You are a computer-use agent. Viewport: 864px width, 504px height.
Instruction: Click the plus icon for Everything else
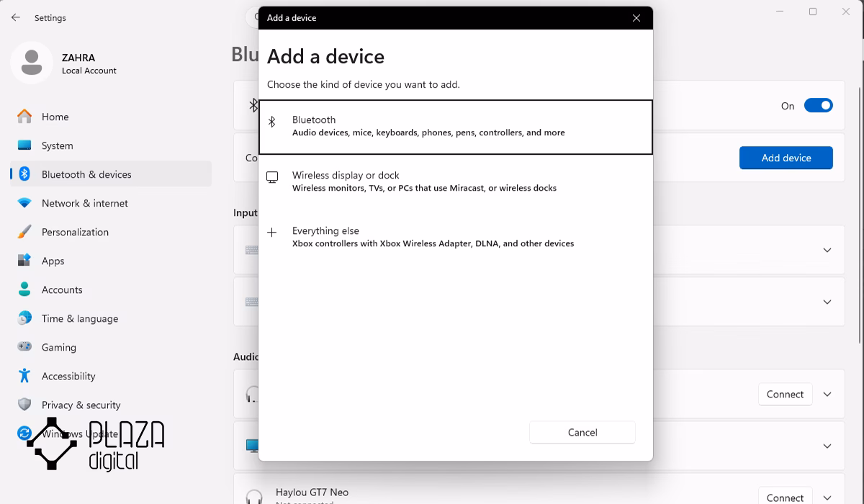point(272,233)
